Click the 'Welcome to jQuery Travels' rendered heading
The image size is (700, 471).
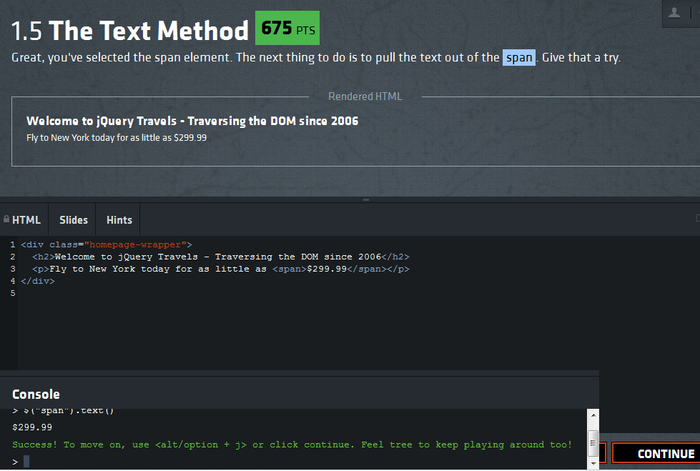pos(192,121)
